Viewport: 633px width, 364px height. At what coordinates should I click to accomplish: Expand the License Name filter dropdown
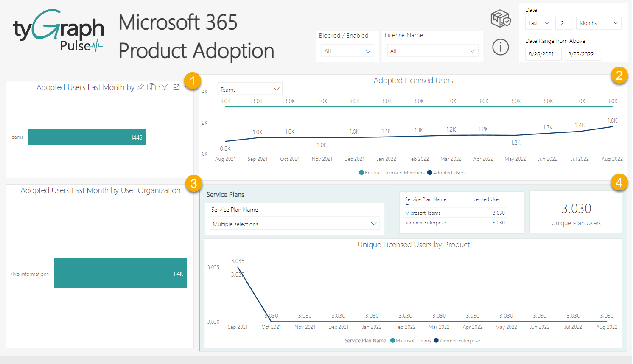[x=432, y=50]
